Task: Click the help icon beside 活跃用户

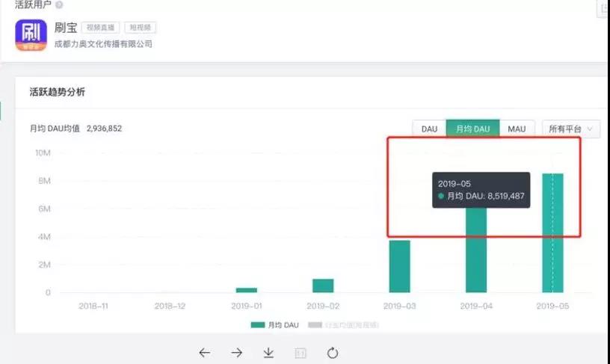Action: pyautogui.click(x=59, y=4)
